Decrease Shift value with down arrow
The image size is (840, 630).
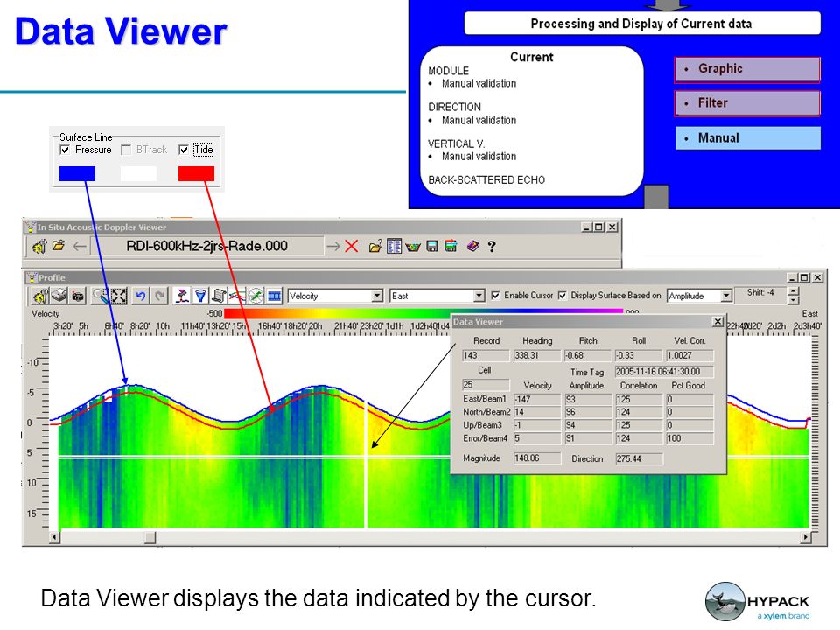pyautogui.click(x=794, y=300)
